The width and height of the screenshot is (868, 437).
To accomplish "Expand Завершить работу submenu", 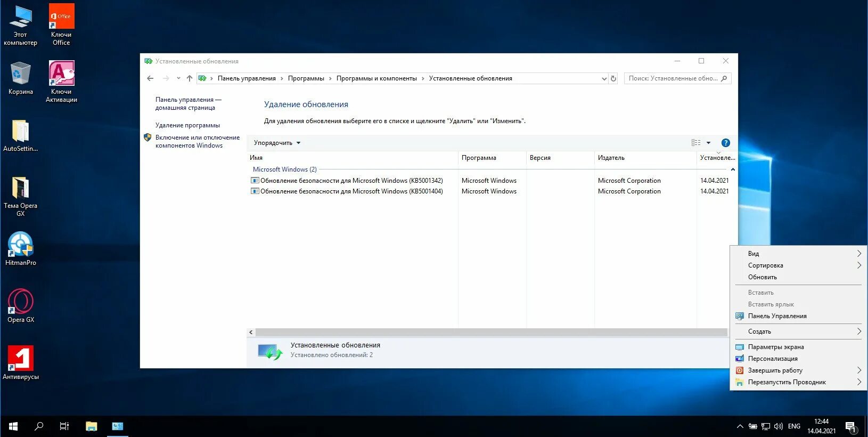I will click(x=798, y=370).
